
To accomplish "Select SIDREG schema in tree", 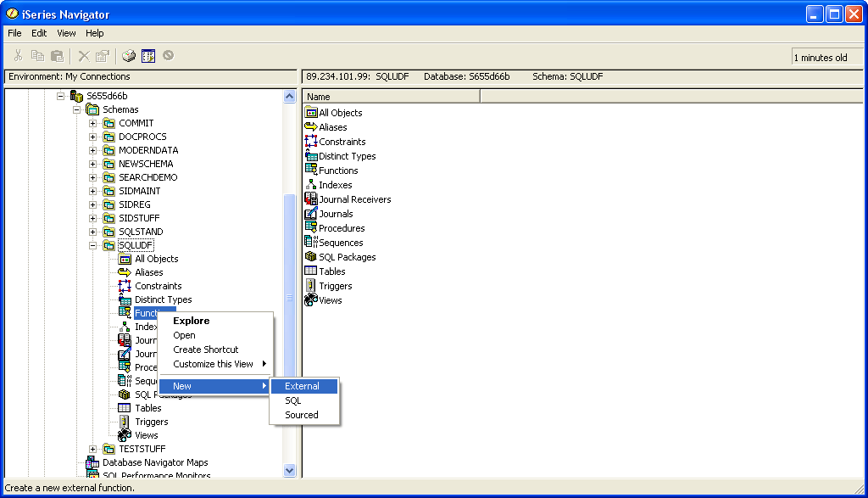I will tap(135, 204).
